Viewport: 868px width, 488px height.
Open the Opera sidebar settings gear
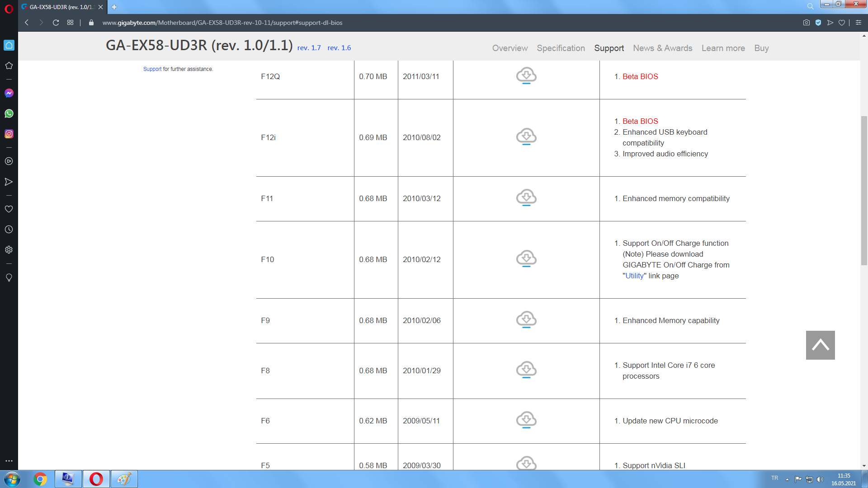coord(9,250)
